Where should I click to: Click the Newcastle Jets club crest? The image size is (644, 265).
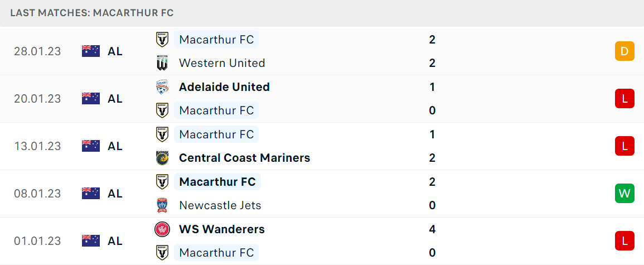click(162, 205)
